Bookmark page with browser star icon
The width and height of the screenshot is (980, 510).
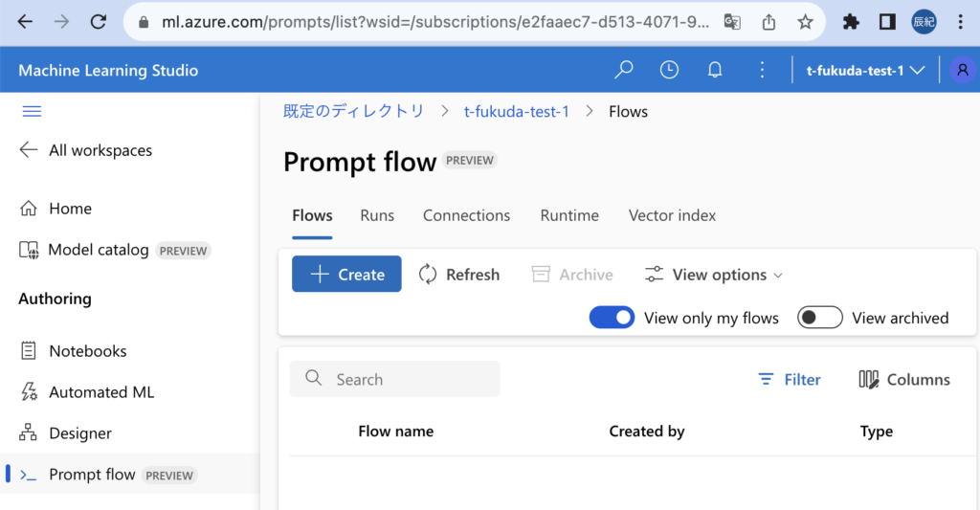pyautogui.click(x=806, y=21)
